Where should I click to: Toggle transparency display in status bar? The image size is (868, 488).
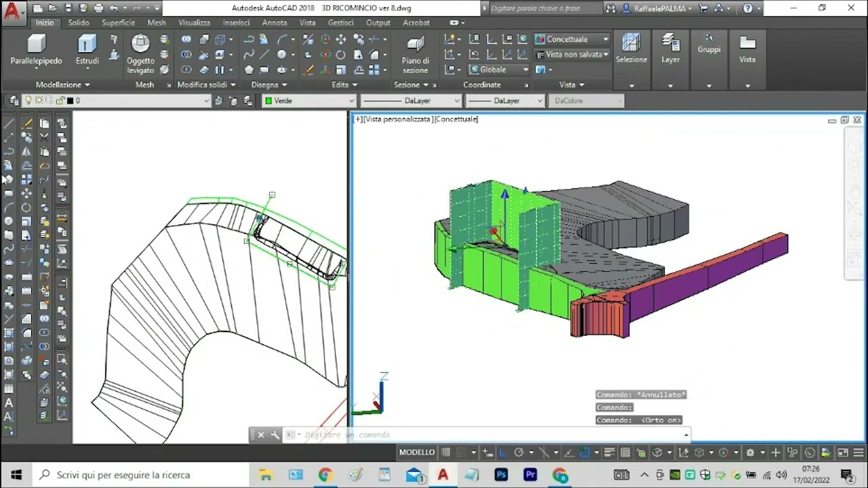tap(625, 452)
